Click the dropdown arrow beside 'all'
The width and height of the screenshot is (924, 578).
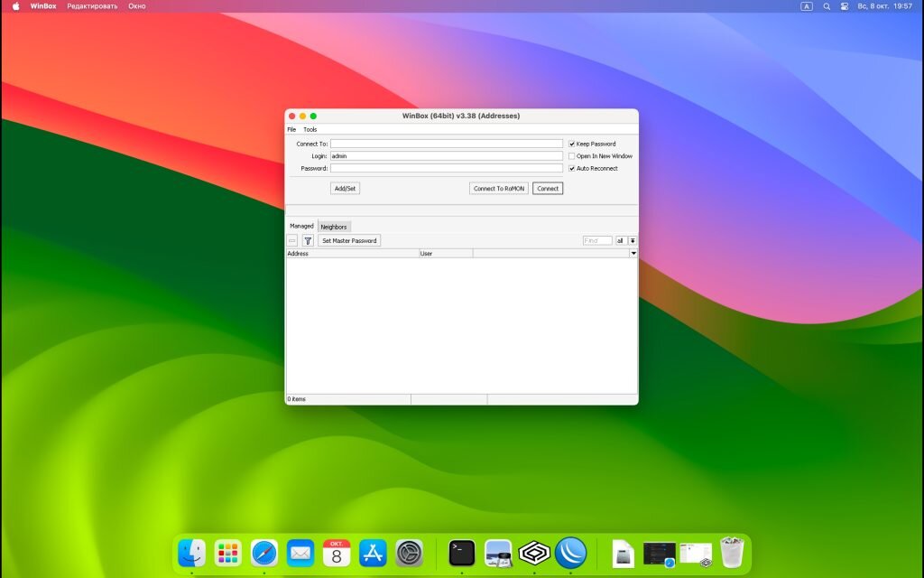(633, 240)
